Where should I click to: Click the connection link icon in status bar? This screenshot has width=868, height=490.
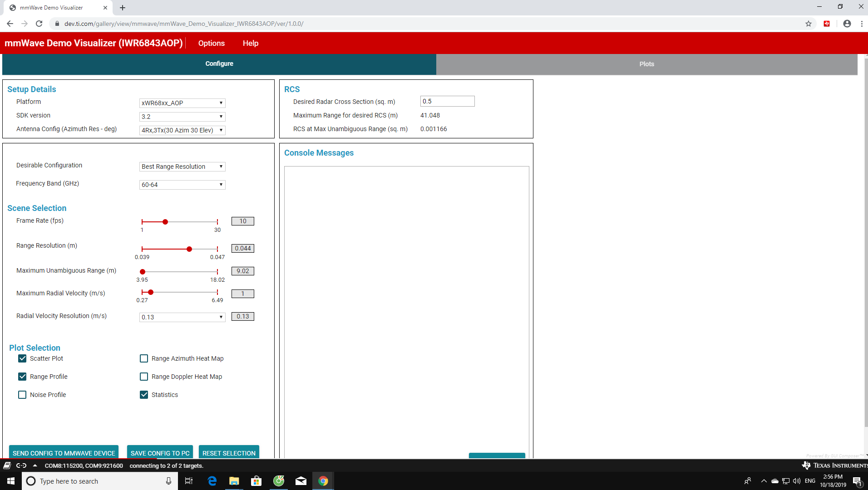(21, 465)
